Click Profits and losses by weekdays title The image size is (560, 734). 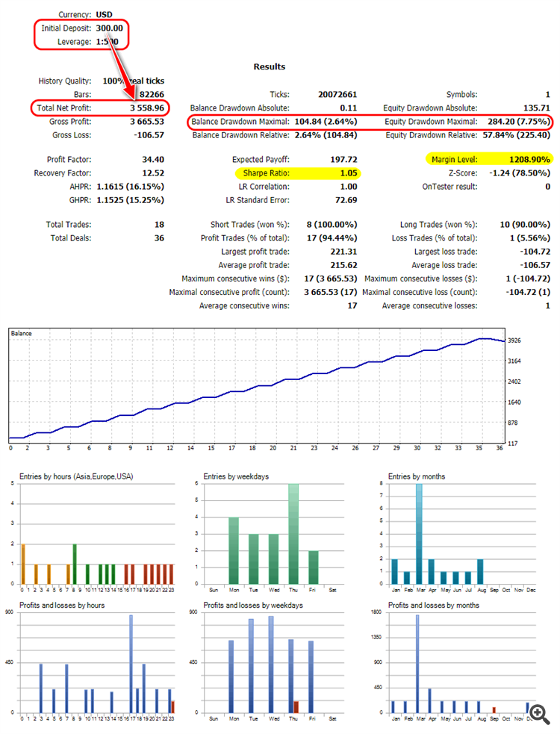coord(253,606)
